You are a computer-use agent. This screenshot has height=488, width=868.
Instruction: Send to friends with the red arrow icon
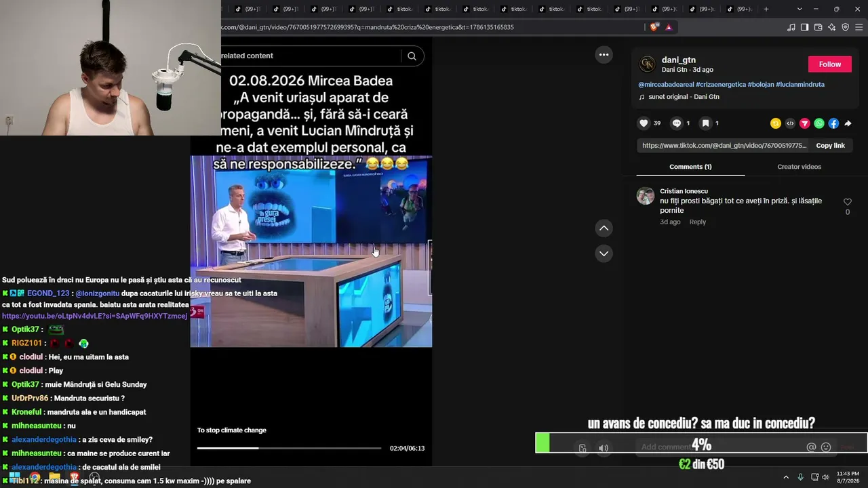tap(804, 123)
